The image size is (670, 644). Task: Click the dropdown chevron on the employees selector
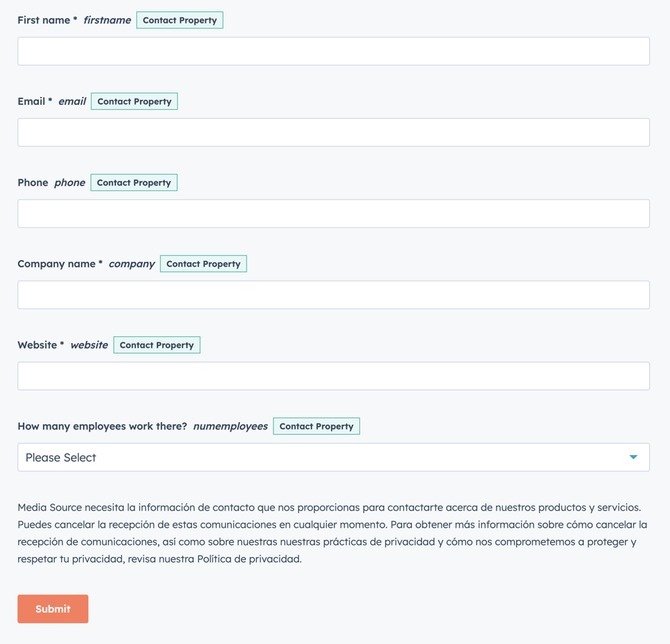(x=632, y=457)
